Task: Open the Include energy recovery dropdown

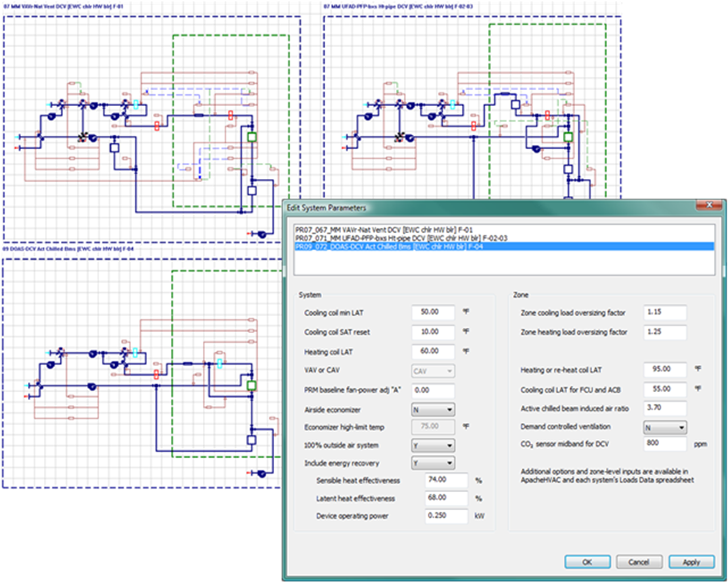Action: click(x=433, y=463)
